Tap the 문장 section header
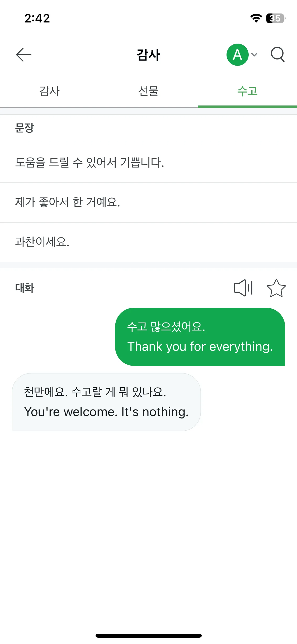Viewport: 297px width, 644px height. (25, 128)
